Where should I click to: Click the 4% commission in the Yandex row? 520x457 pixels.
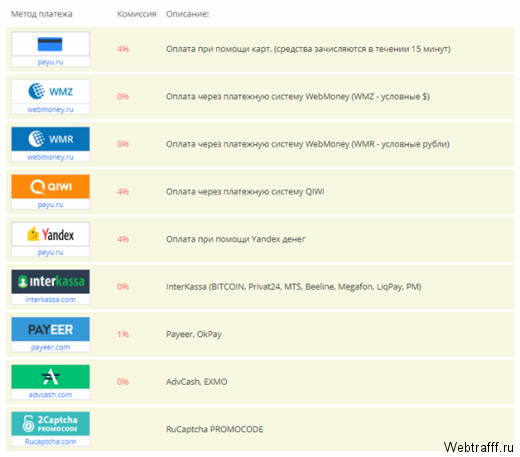(x=123, y=239)
